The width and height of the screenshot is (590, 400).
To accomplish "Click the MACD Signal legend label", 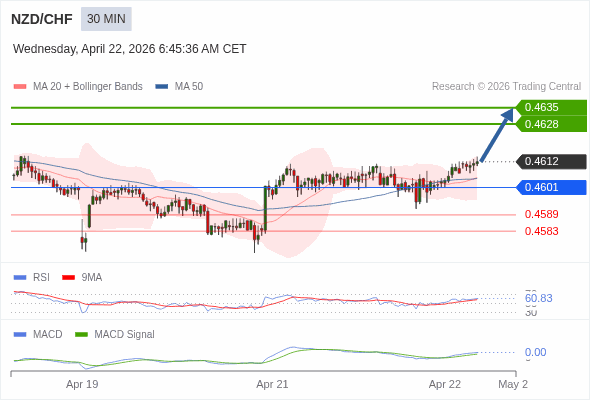I will [125, 335].
